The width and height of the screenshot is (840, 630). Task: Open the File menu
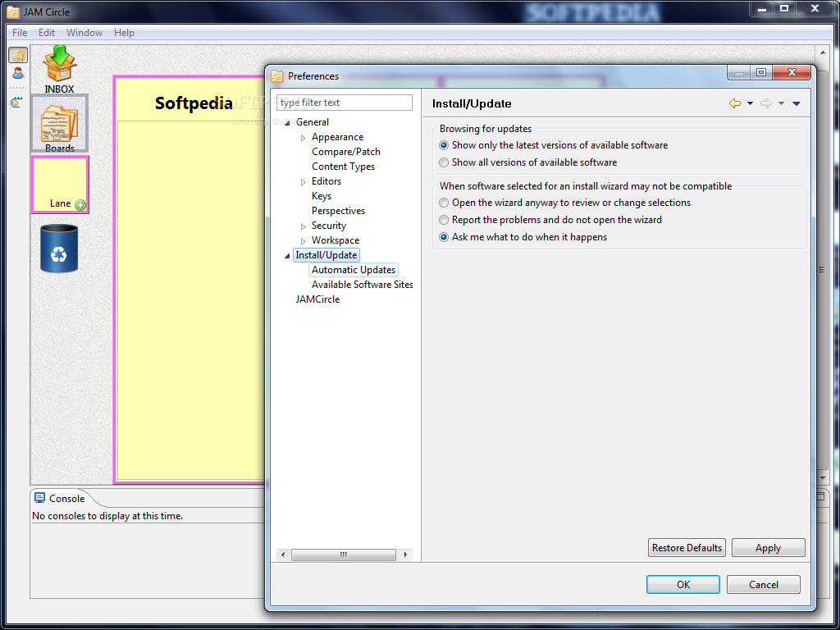[20, 33]
